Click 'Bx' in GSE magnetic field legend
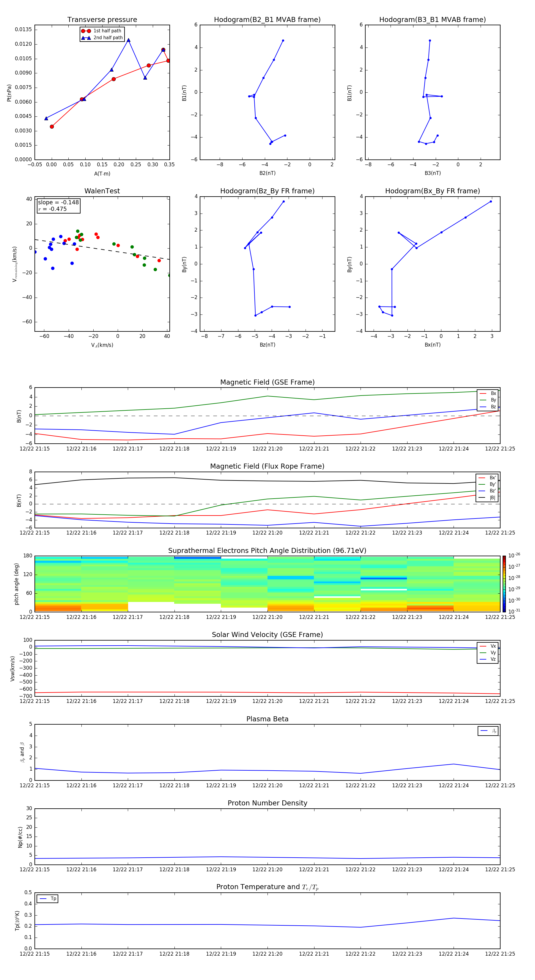Image resolution: width=535 pixels, height=980 pixels. (x=493, y=393)
